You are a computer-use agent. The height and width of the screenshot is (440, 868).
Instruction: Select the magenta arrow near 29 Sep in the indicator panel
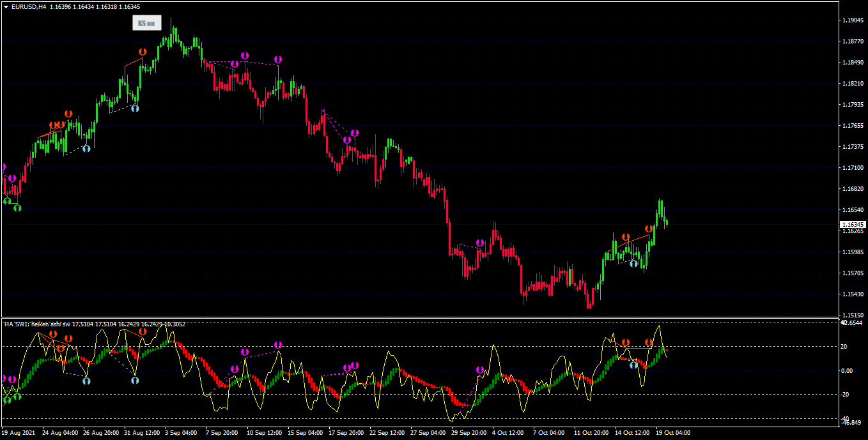(x=480, y=370)
